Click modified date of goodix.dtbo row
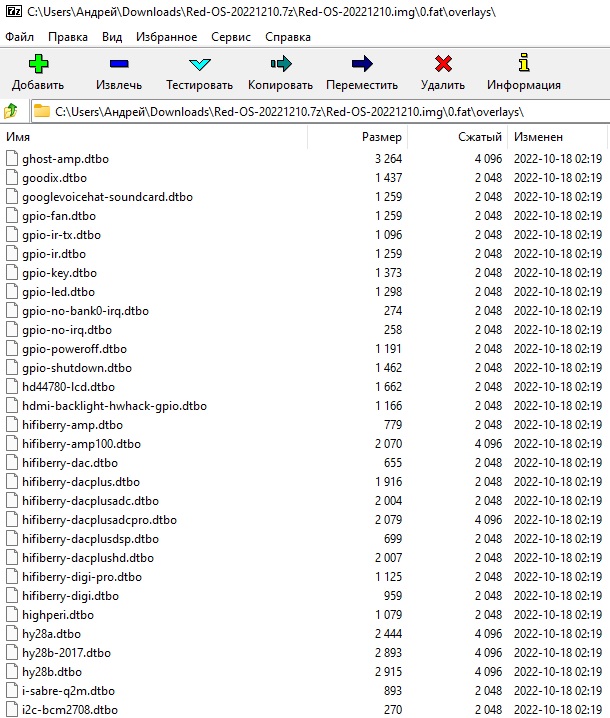This screenshot has height=718, width=610. pos(558,178)
